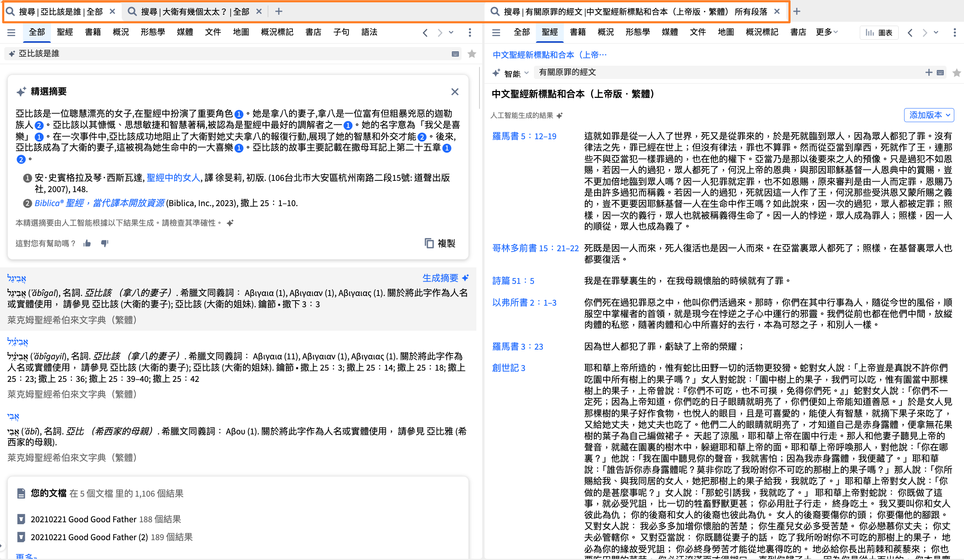Open 詩篇 51：5 reference
This screenshot has height=560, width=964.
tap(513, 281)
